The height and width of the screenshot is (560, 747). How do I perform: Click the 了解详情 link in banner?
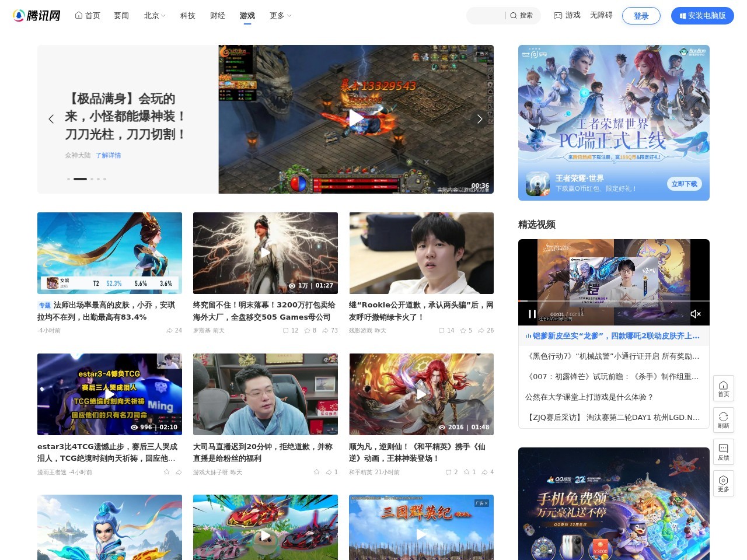point(109,155)
